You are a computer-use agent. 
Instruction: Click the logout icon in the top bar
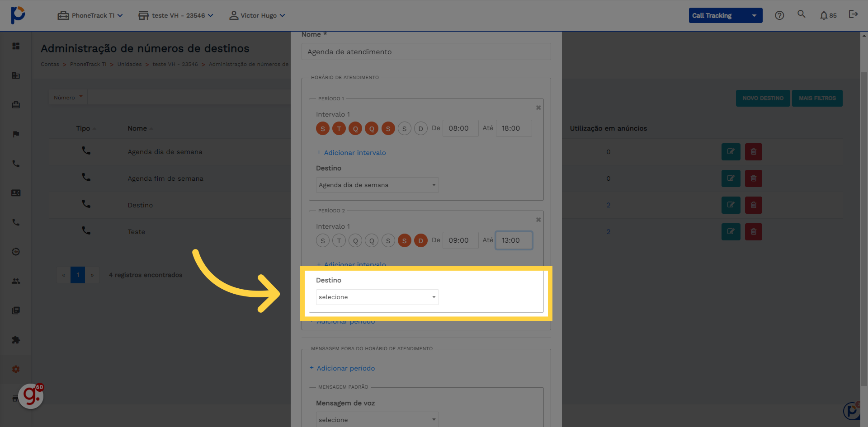(853, 14)
